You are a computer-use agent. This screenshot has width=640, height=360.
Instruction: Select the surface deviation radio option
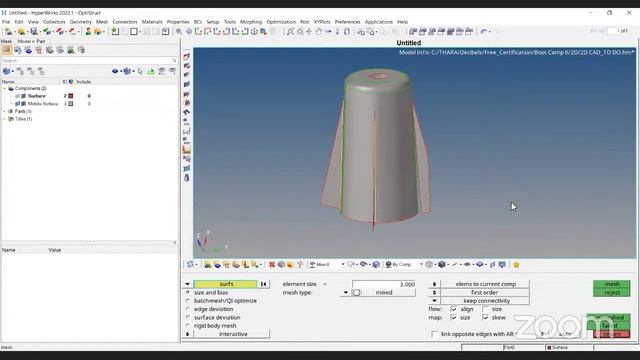point(188,318)
